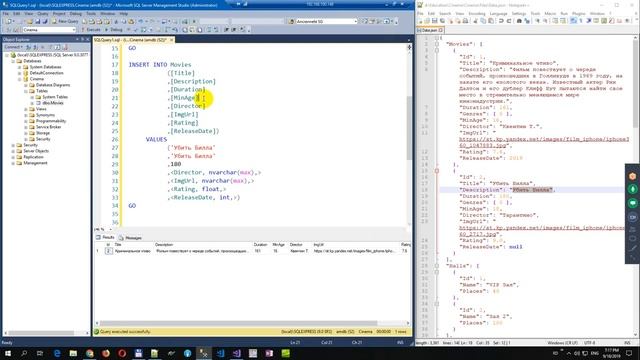Open Task View from the taskbar
Viewport: 640px width, 360px height.
(40, 353)
